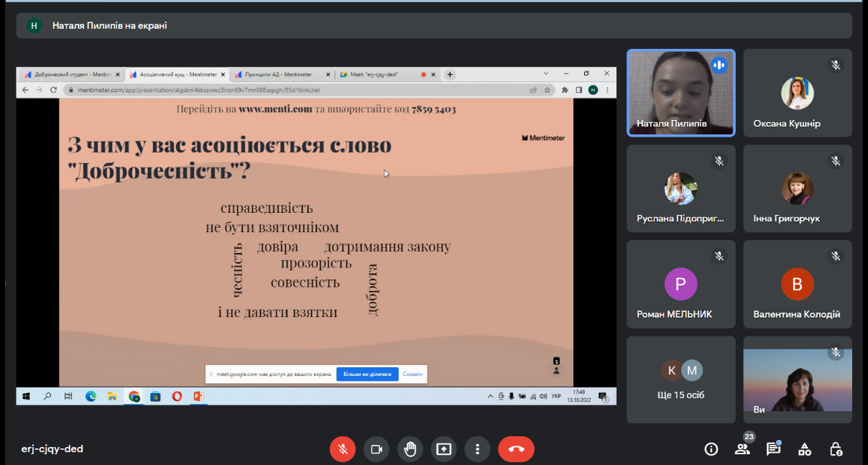868x465 pixels.
Task: Select Оксана Кушнір's participant tile
Action: [x=797, y=93]
